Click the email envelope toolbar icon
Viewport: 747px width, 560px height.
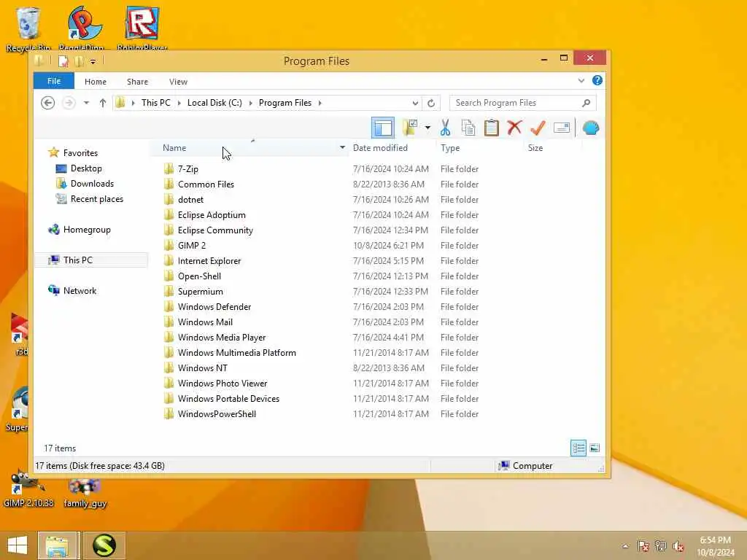tap(562, 128)
